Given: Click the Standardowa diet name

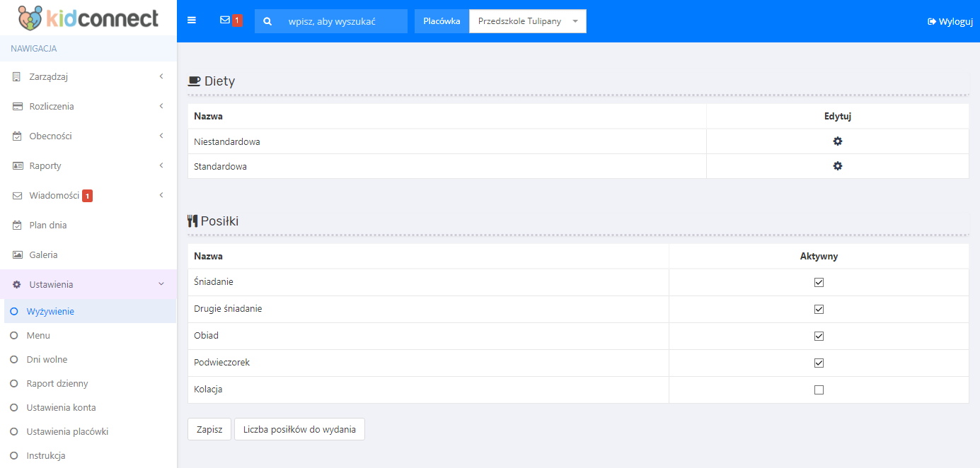Looking at the screenshot, I should pyautogui.click(x=220, y=166).
